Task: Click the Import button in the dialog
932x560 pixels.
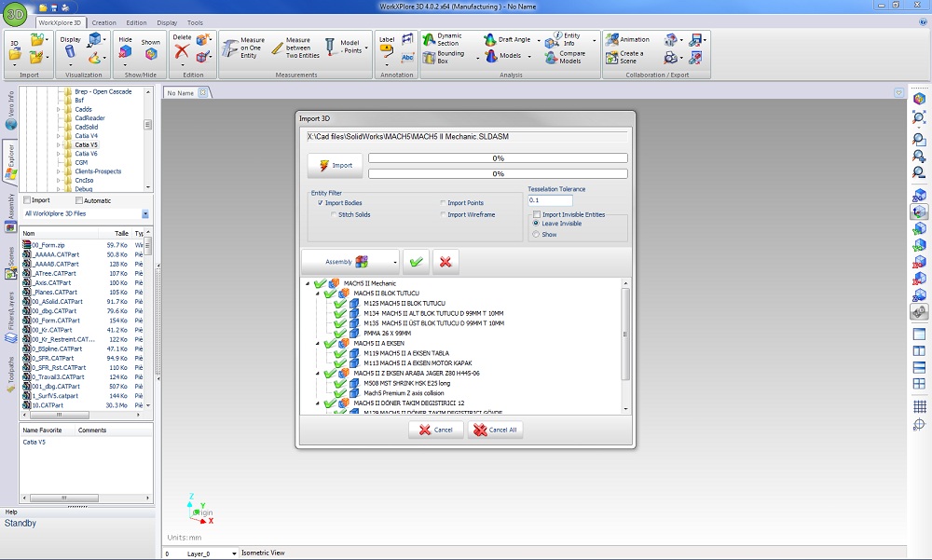Action: pyautogui.click(x=336, y=165)
